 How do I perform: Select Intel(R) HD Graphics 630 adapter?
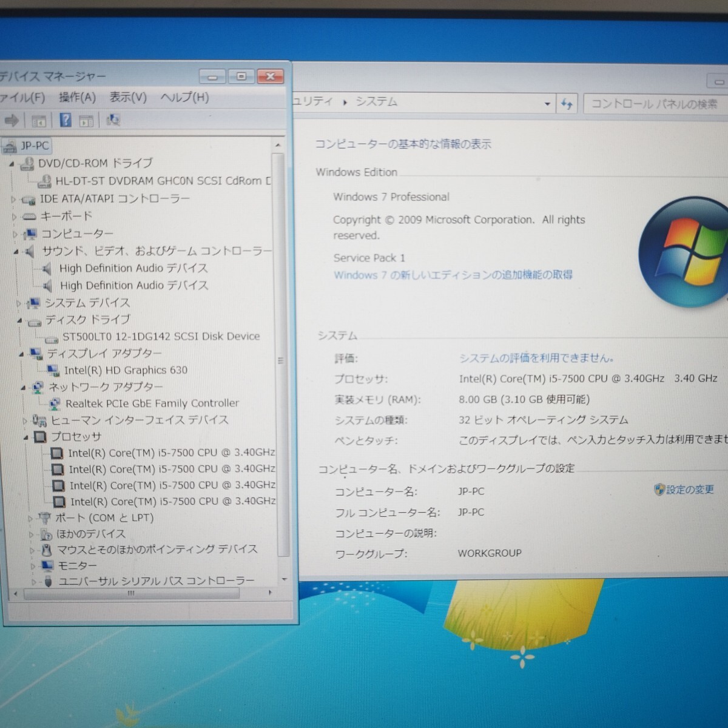tap(126, 370)
